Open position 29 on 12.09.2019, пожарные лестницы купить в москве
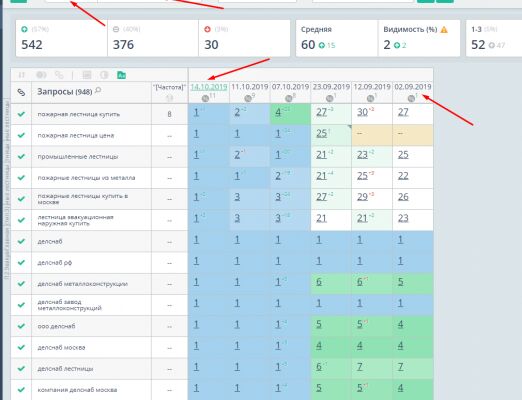The width and height of the screenshot is (522, 400). point(362,197)
